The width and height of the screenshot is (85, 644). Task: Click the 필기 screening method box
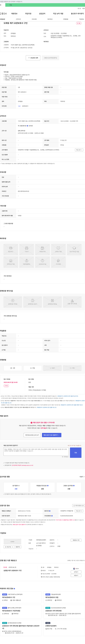pyautogui.click(x=52, y=368)
